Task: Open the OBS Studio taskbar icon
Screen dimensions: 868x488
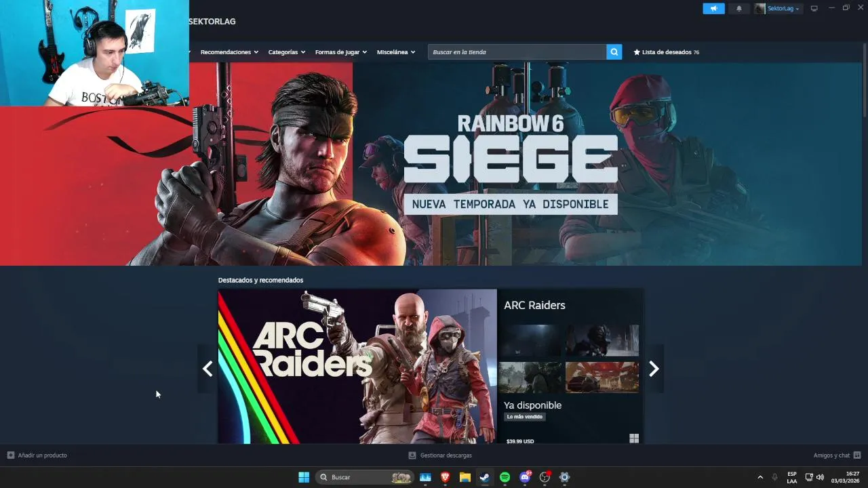Action: [545, 477]
